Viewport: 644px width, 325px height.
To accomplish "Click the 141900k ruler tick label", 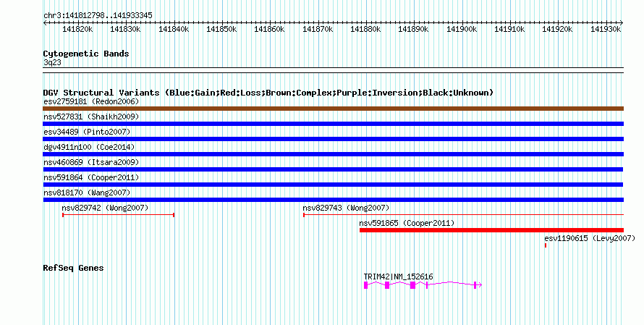I will click(462, 29).
